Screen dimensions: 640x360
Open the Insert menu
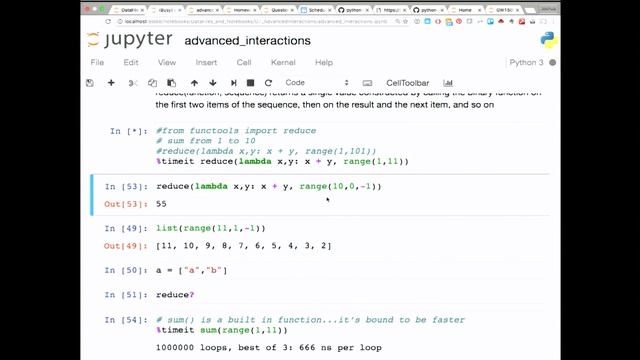pyautogui.click(x=206, y=62)
